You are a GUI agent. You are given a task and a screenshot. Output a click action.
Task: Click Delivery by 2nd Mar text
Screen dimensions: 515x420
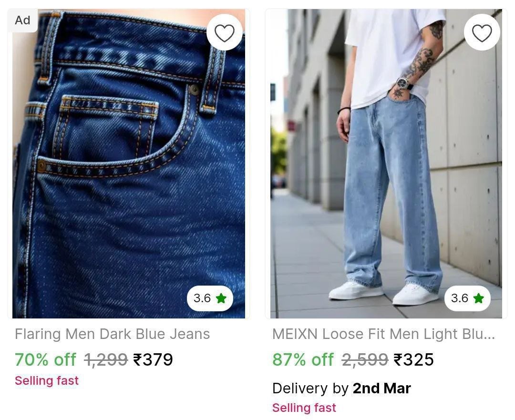341,388
